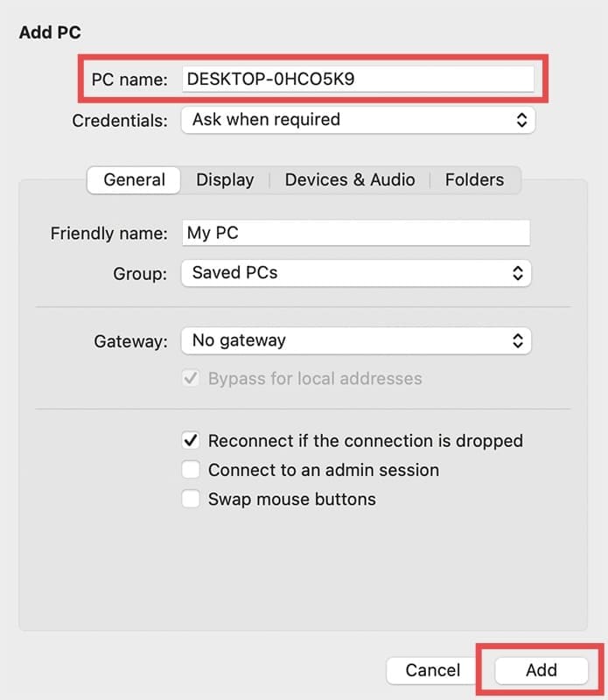Click the Add PC dialog title
The image size is (608, 700).
point(48,32)
